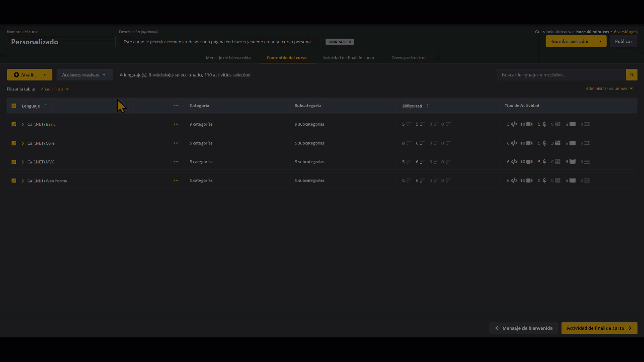644x362 pixels.
Task: Open three-dots menu in table header
Action: (176, 106)
